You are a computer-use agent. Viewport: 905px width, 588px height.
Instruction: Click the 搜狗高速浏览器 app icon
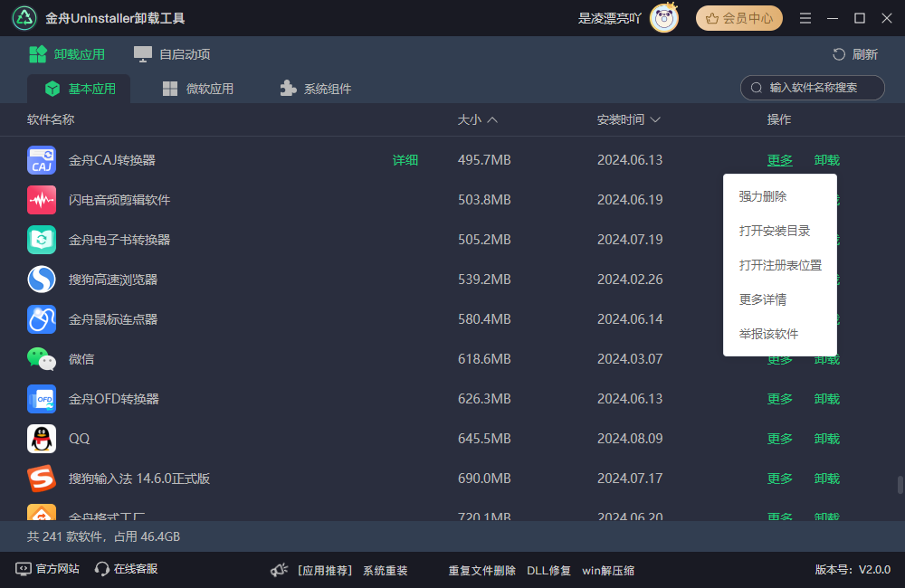(x=42, y=280)
